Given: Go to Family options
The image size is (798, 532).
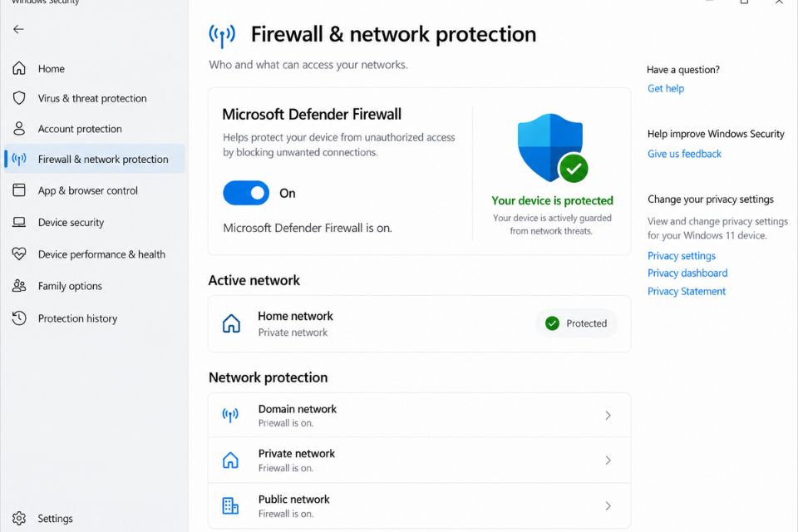Looking at the screenshot, I should coord(95,286).
